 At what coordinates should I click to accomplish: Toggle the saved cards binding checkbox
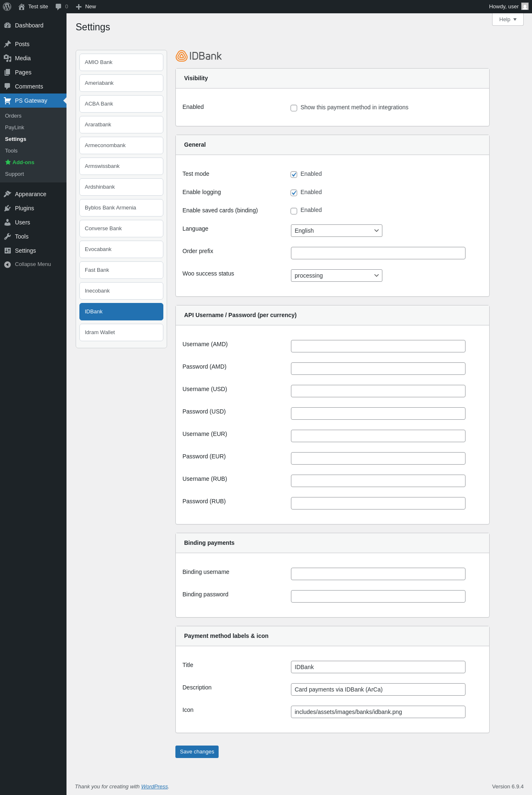[x=294, y=211]
